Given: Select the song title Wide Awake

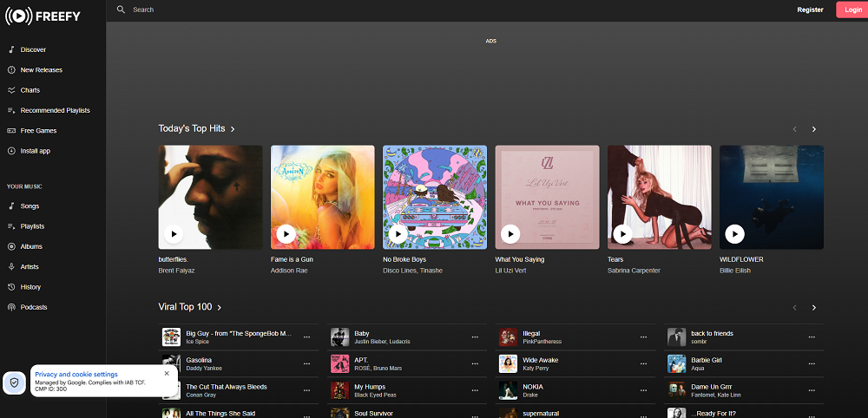Looking at the screenshot, I should (x=540, y=360).
